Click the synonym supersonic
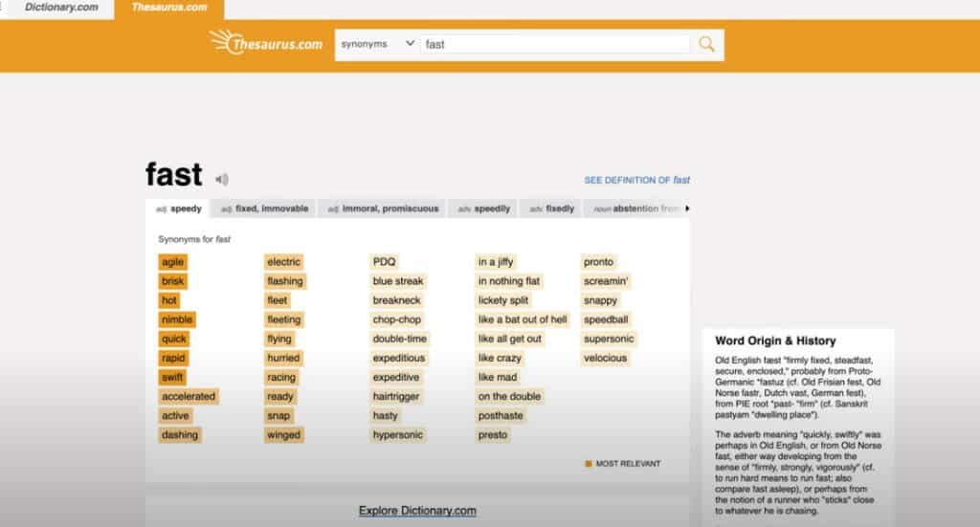The height and width of the screenshot is (527, 980). [x=609, y=339]
